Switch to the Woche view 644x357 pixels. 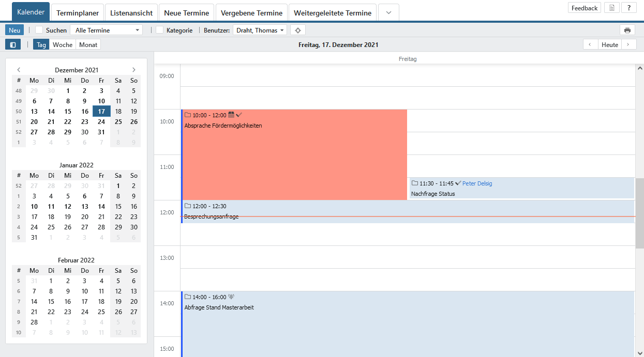tap(63, 44)
